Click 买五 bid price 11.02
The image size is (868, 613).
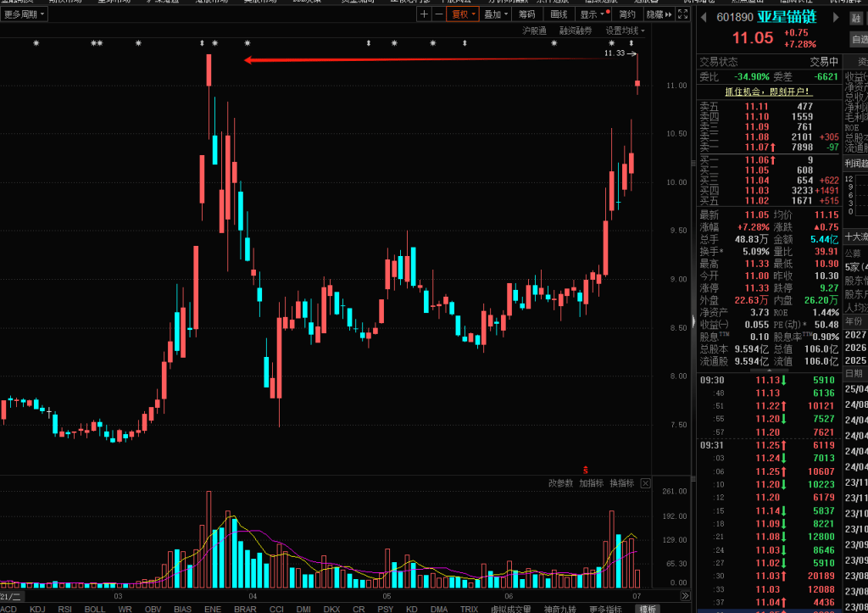coord(757,200)
